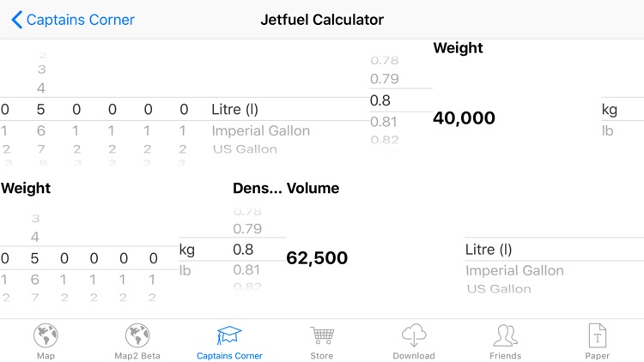This screenshot has height=362, width=644.
Task: Open the Download cloud icon
Action: [x=414, y=335]
